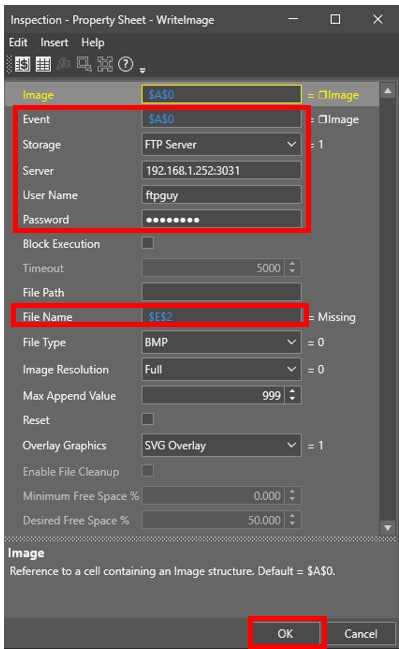This screenshot has height=649, width=399.
Task: Click the grid table toolbar icon
Action: [43, 64]
